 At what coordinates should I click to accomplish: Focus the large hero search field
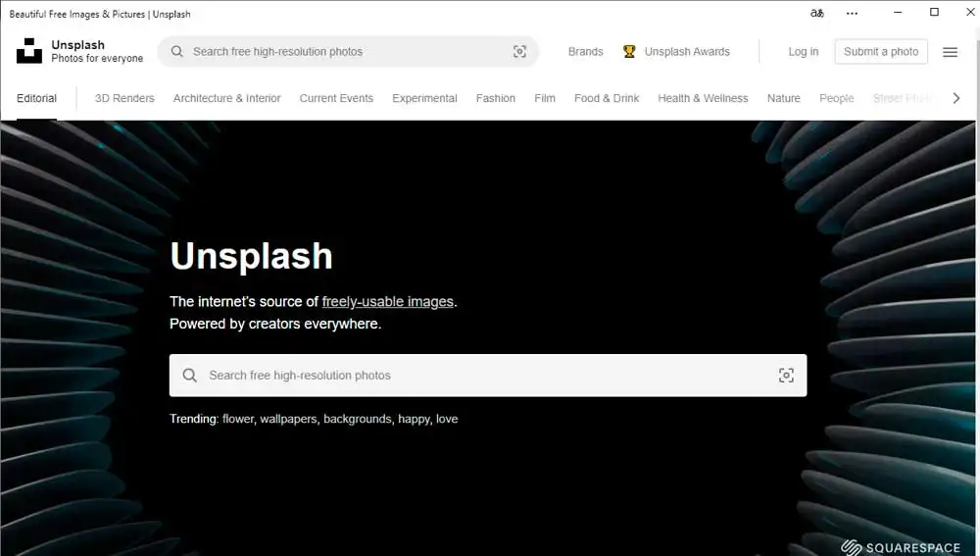pos(487,376)
